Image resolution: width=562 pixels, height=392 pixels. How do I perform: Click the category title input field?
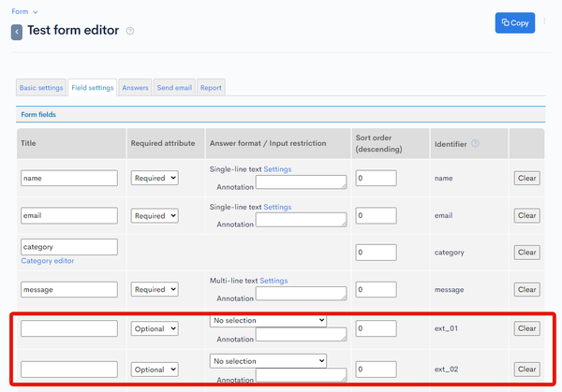pos(69,247)
